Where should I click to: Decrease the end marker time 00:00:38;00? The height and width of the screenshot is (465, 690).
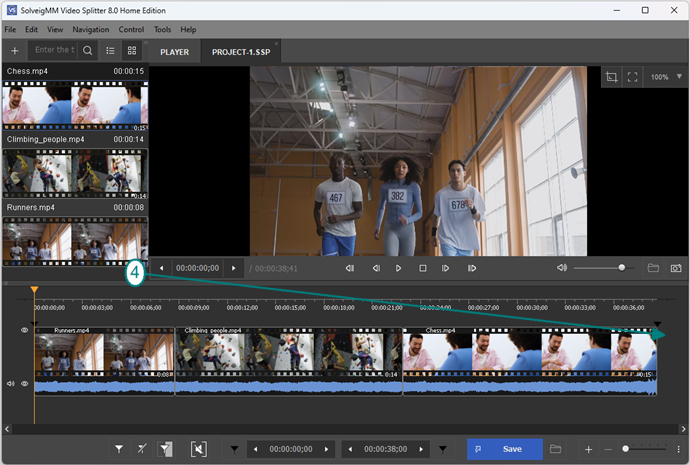[350, 449]
